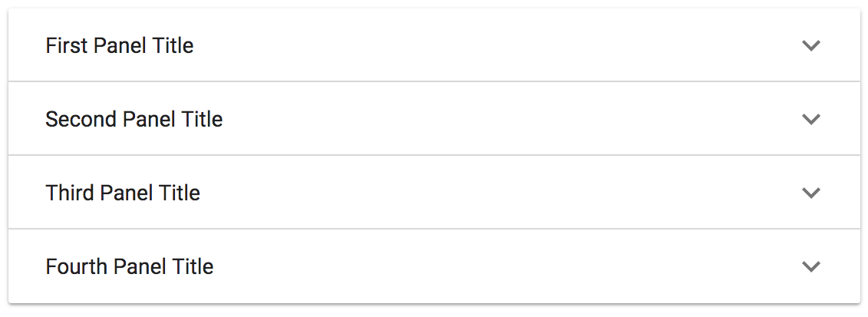Choose the "Fourth Panel Title" heading
868x317 pixels.
click(130, 267)
